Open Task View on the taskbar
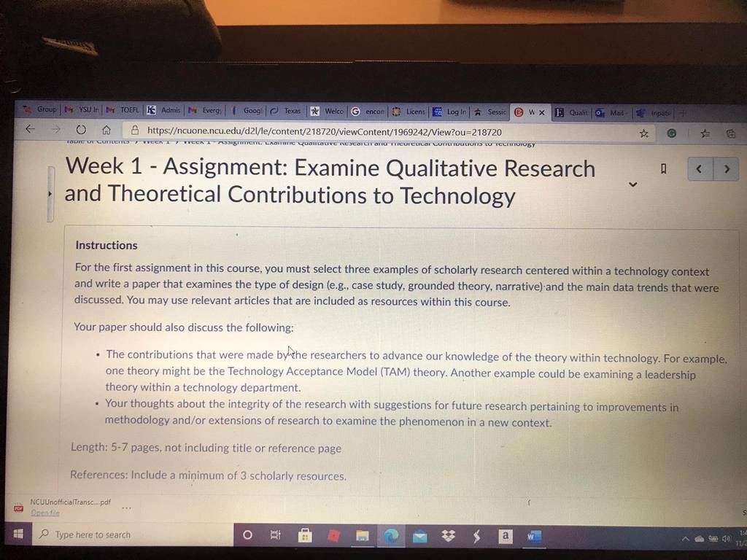Image resolution: width=747 pixels, height=560 pixels. pyautogui.click(x=275, y=535)
